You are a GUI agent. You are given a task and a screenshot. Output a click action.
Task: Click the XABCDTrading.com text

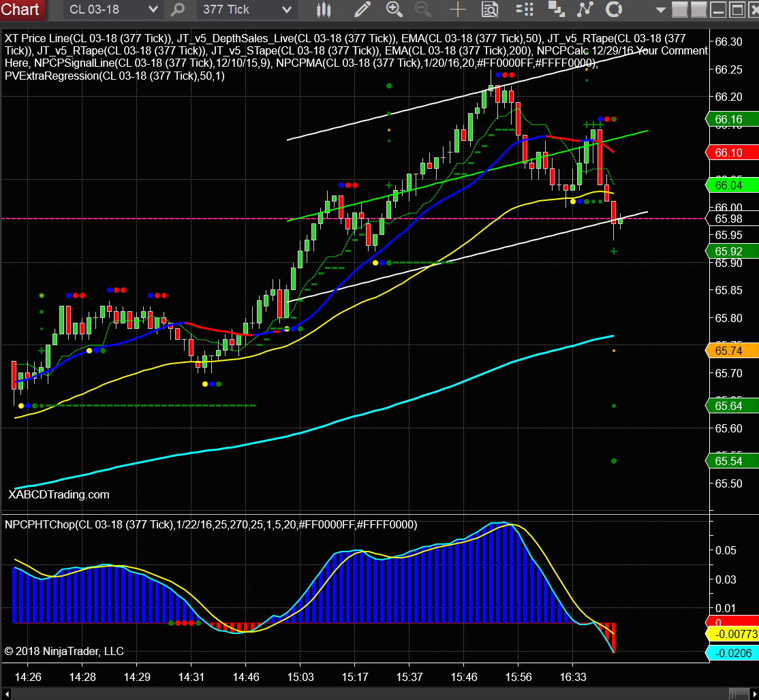point(59,494)
